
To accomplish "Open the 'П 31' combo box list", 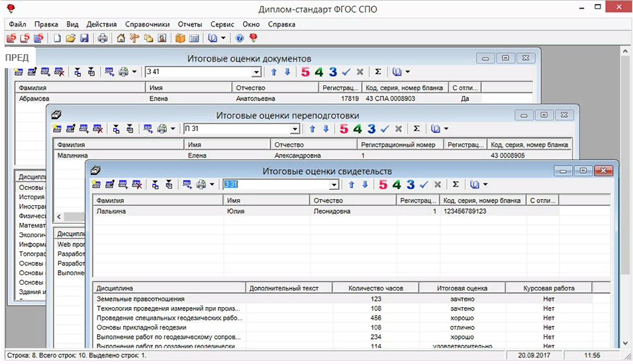I will click(295, 129).
